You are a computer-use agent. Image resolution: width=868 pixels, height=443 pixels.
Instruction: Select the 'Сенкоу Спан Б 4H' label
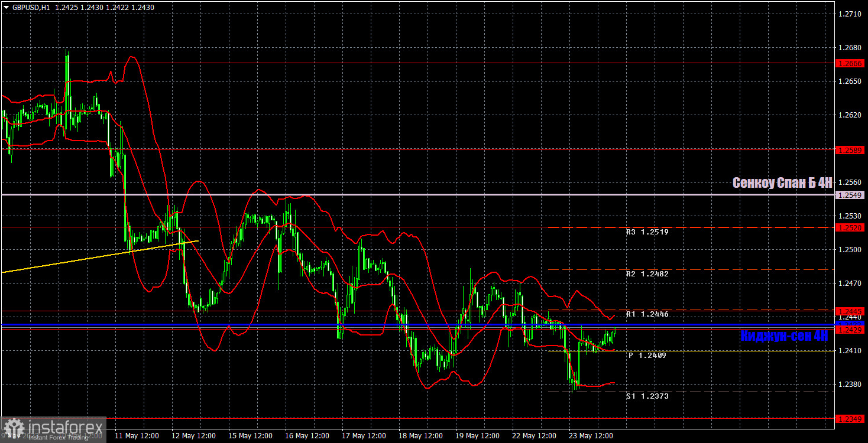point(782,183)
